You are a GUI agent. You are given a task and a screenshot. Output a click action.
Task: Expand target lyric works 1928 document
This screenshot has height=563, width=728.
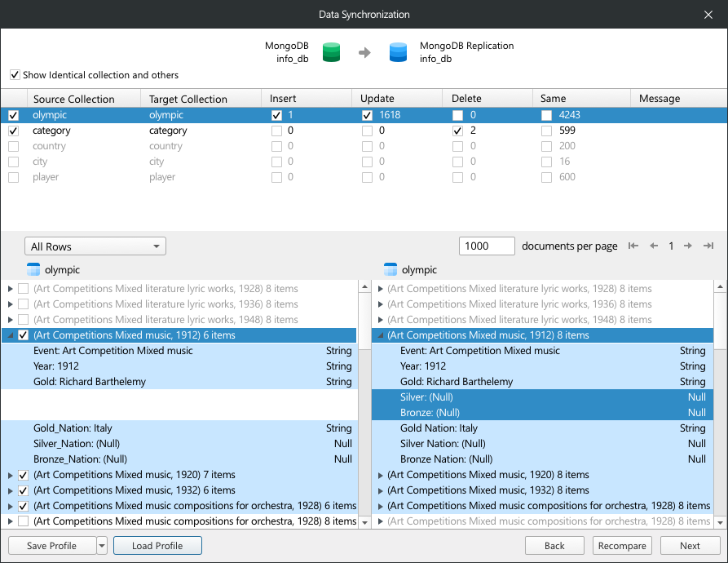(x=380, y=289)
